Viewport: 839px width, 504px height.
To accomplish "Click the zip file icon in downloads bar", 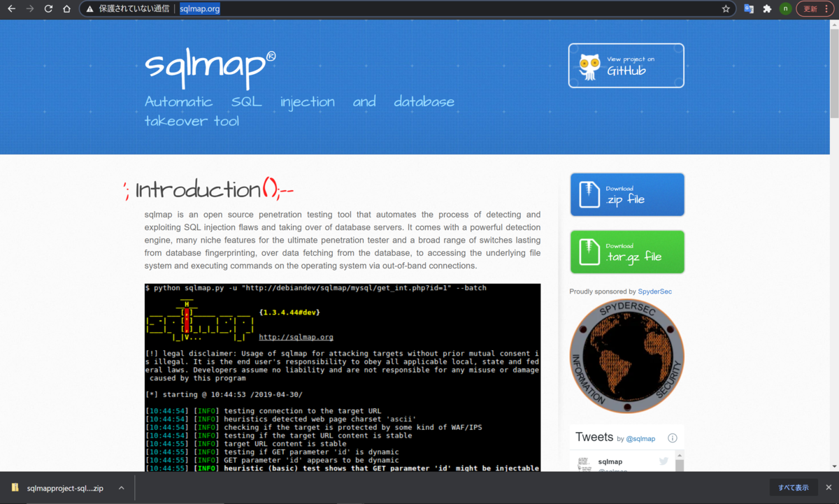I will 15,488.
